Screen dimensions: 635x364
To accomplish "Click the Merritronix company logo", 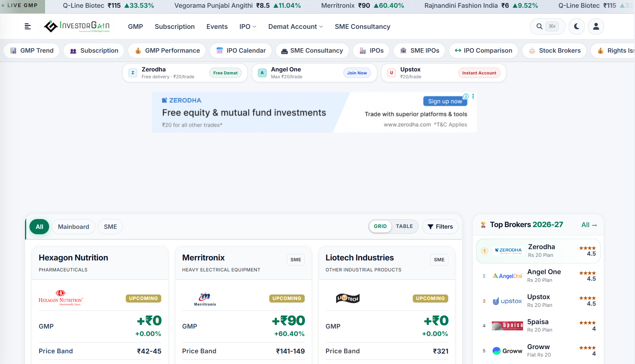I will [205, 299].
